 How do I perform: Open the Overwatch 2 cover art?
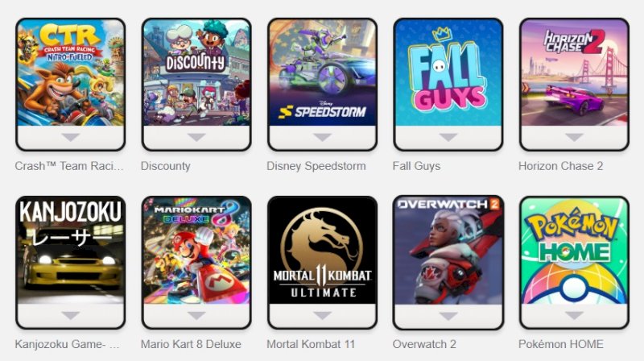(x=448, y=251)
